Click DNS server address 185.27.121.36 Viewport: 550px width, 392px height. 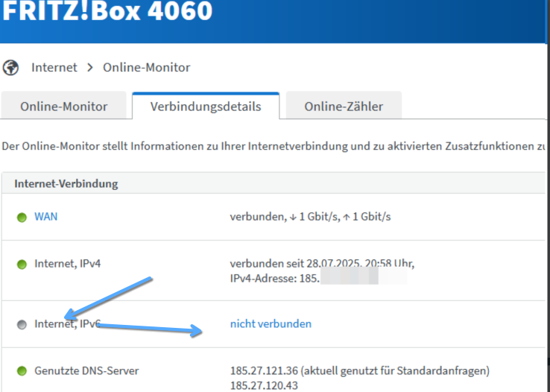tap(267, 370)
